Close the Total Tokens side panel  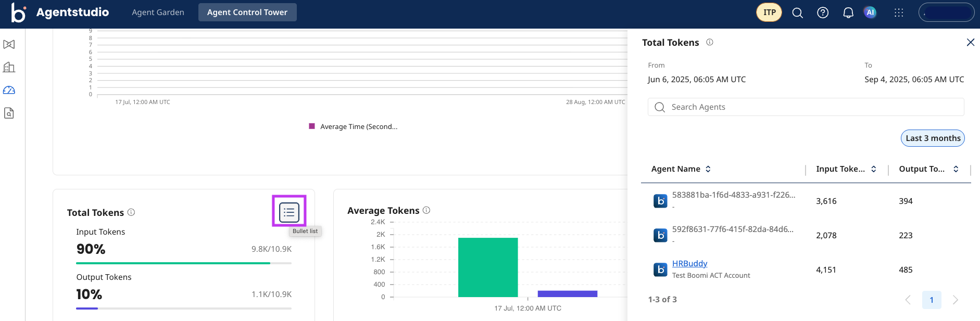click(970, 43)
